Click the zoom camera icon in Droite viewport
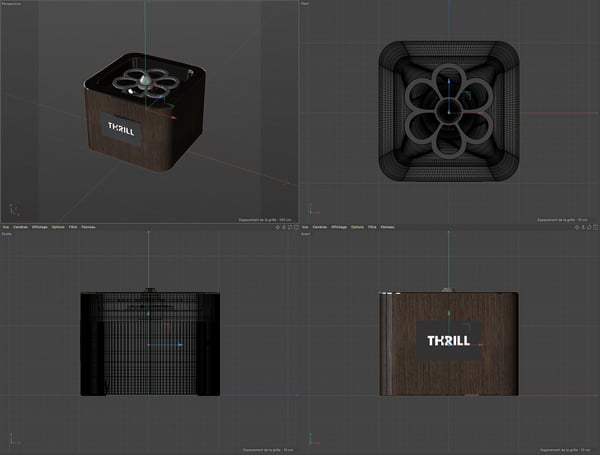The width and height of the screenshot is (600, 455). point(283,228)
